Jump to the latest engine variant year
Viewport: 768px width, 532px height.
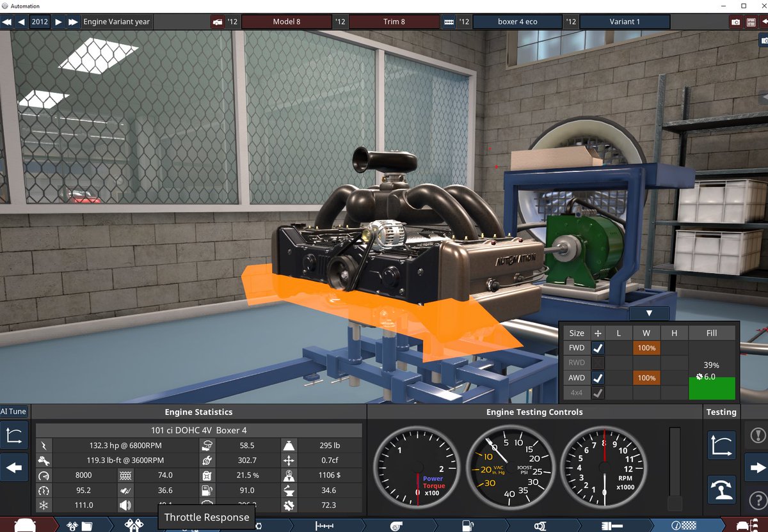74,22
